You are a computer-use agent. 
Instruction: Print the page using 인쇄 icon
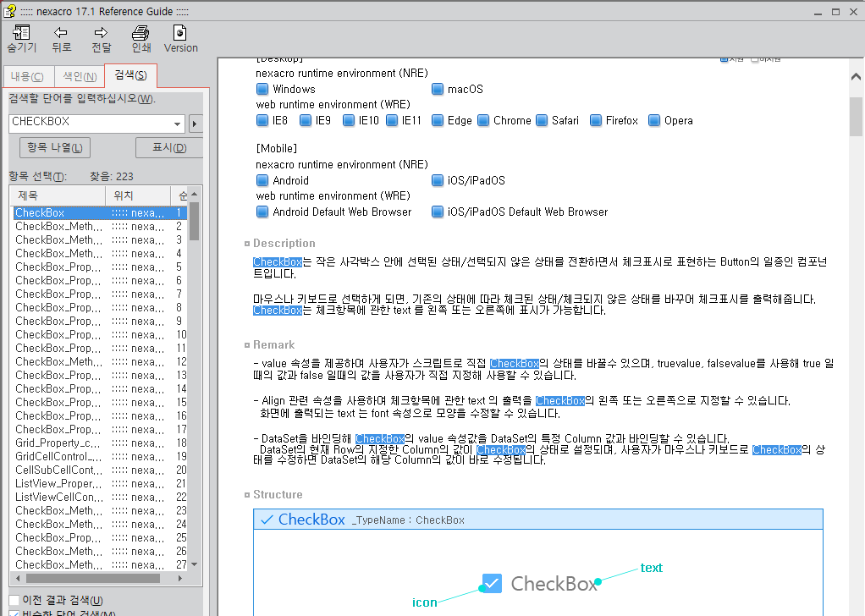pyautogui.click(x=140, y=38)
